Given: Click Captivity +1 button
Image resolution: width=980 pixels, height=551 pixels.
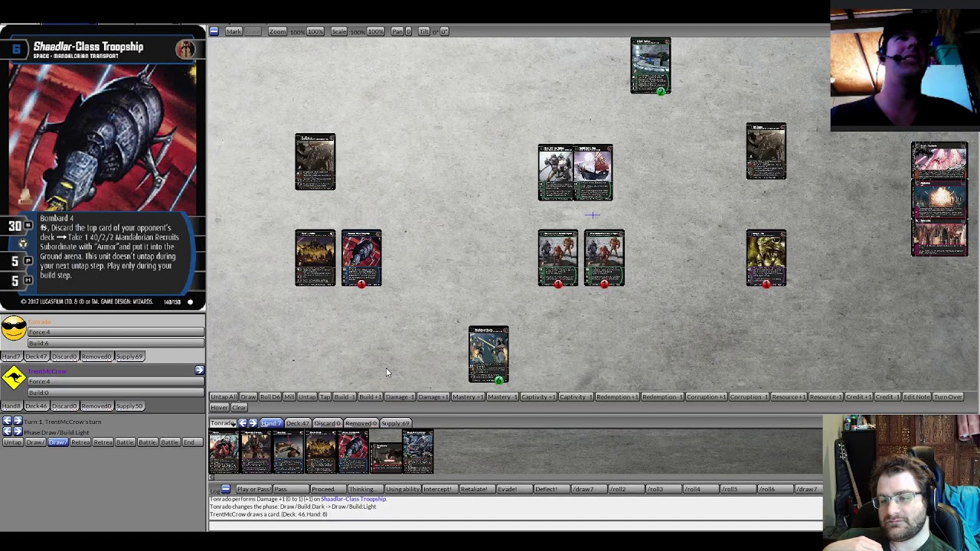Looking at the screenshot, I should coord(538,396).
